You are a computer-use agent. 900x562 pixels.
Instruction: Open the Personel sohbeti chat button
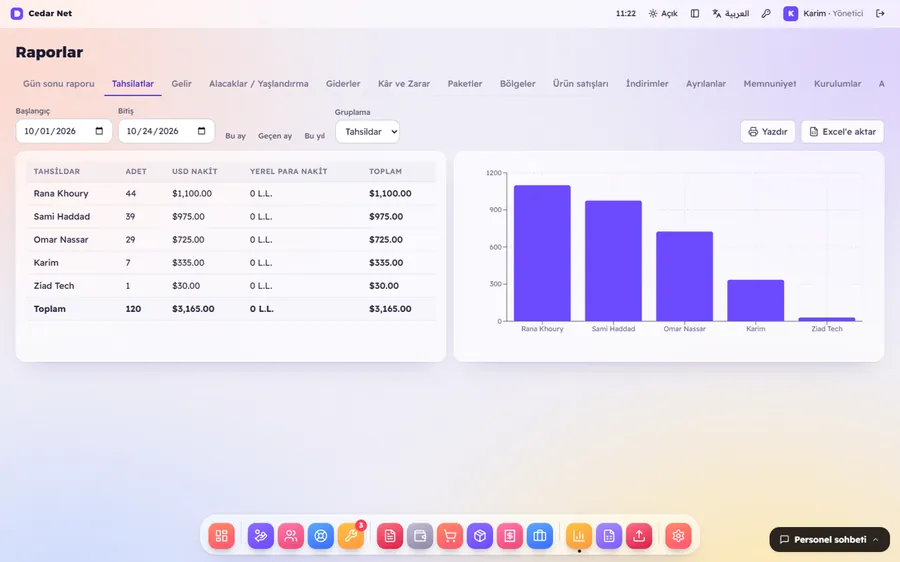(x=829, y=540)
